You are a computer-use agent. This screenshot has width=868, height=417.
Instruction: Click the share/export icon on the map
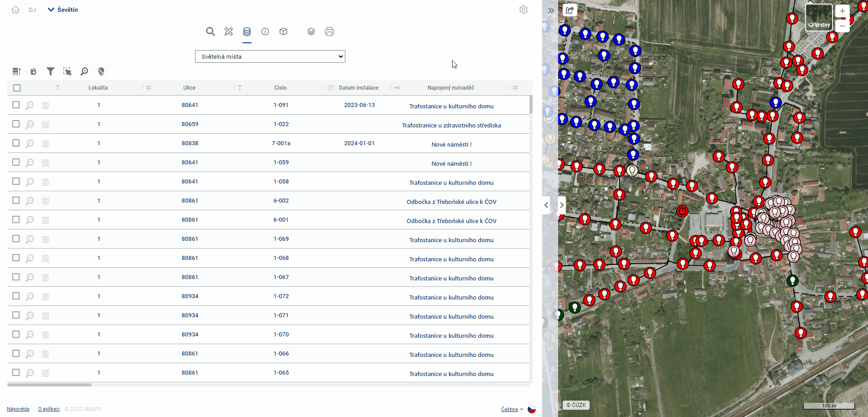(570, 10)
